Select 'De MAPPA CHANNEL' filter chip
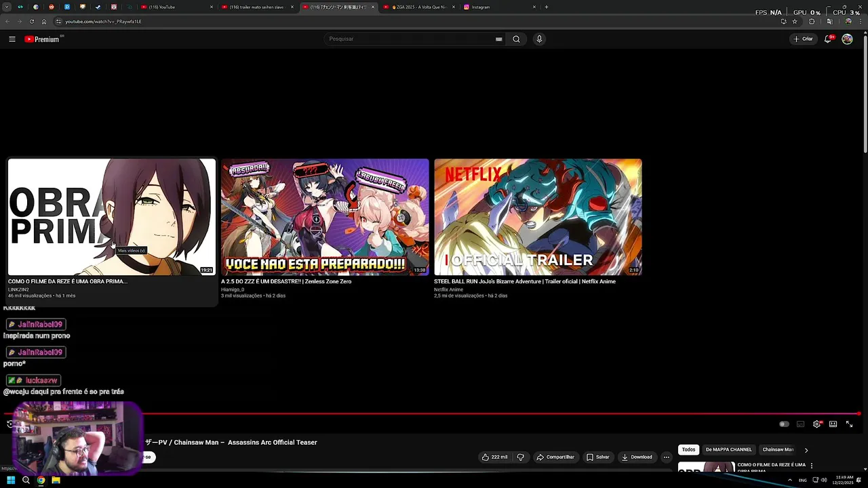The height and width of the screenshot is (488, 868). click(x=729, y=450)
